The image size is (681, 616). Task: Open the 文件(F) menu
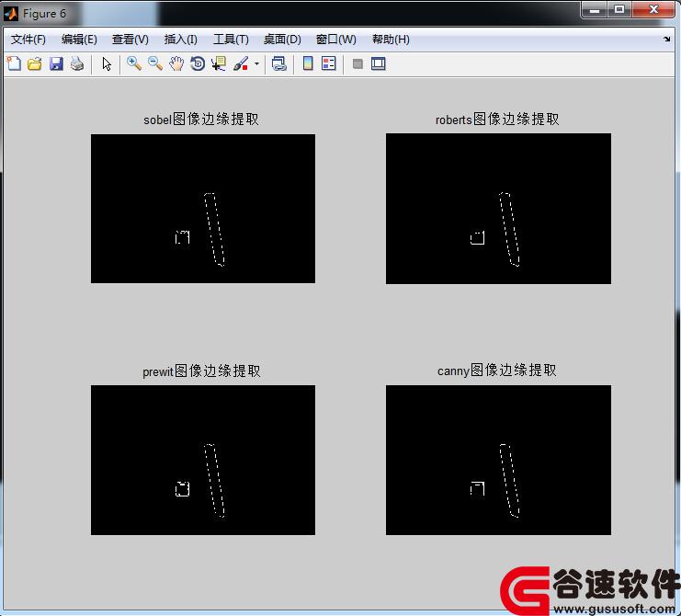pos(28,40)
